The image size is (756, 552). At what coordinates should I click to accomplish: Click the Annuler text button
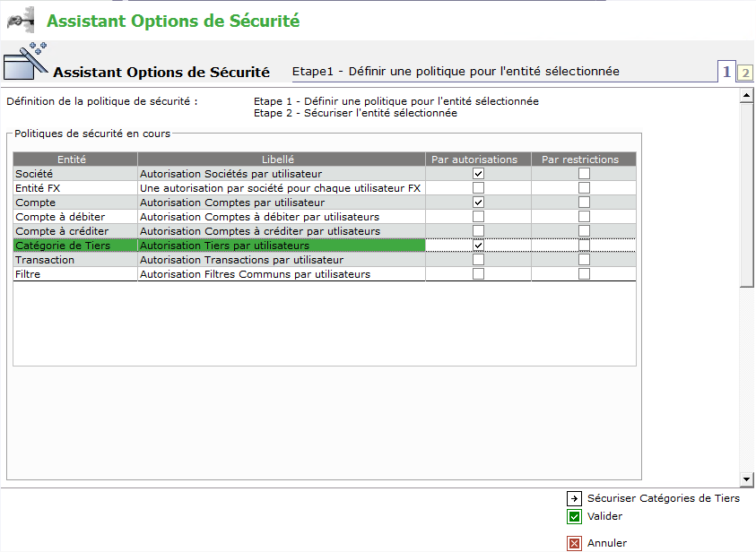click(x=606, y=543)
